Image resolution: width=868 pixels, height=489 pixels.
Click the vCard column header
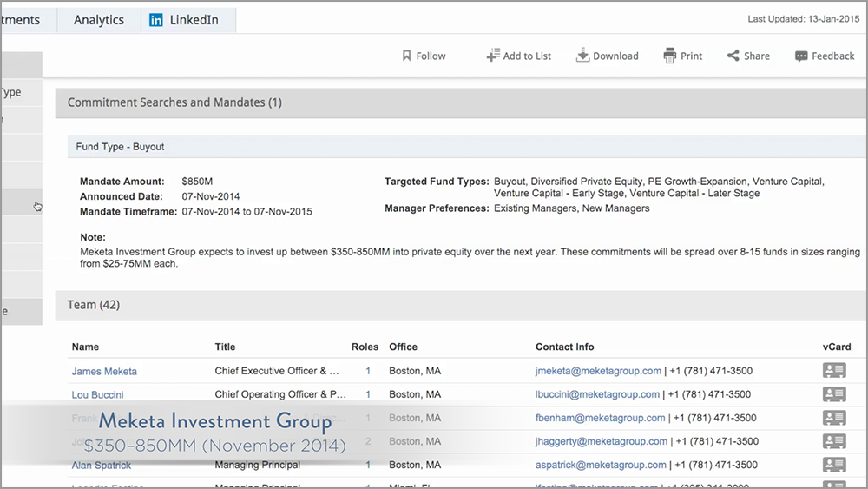(x=837, y=347)
